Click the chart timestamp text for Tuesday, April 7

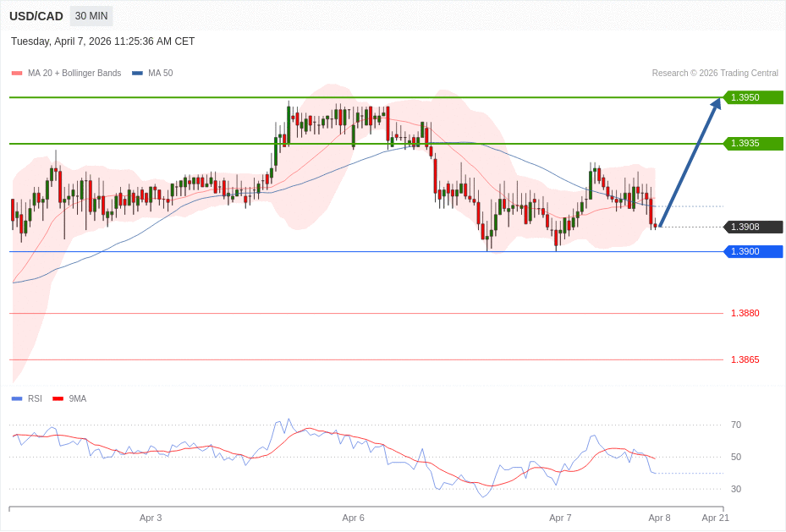point(102,41)
